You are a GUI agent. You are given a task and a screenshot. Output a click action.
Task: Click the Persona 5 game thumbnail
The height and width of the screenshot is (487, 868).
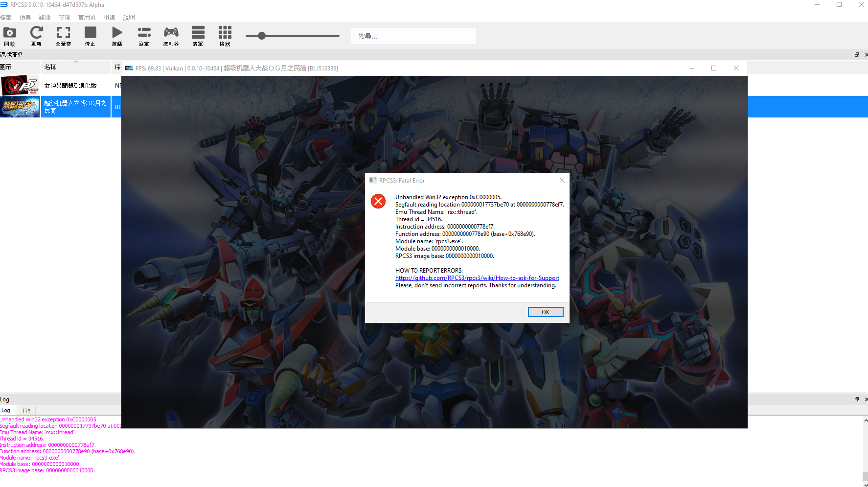pyautogui.click(x=20, y=86)
